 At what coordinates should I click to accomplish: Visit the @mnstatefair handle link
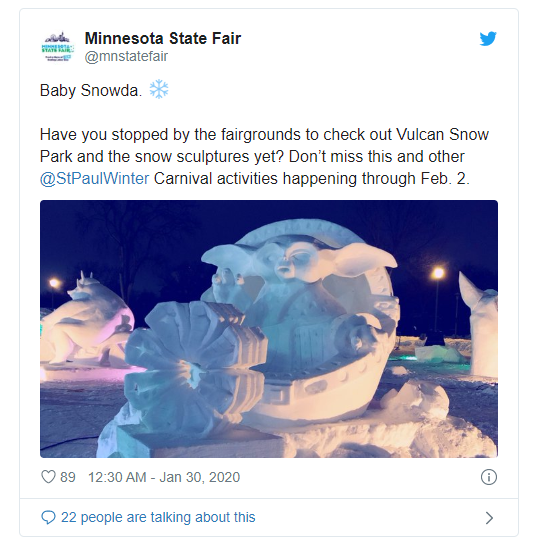coord(126,56)
